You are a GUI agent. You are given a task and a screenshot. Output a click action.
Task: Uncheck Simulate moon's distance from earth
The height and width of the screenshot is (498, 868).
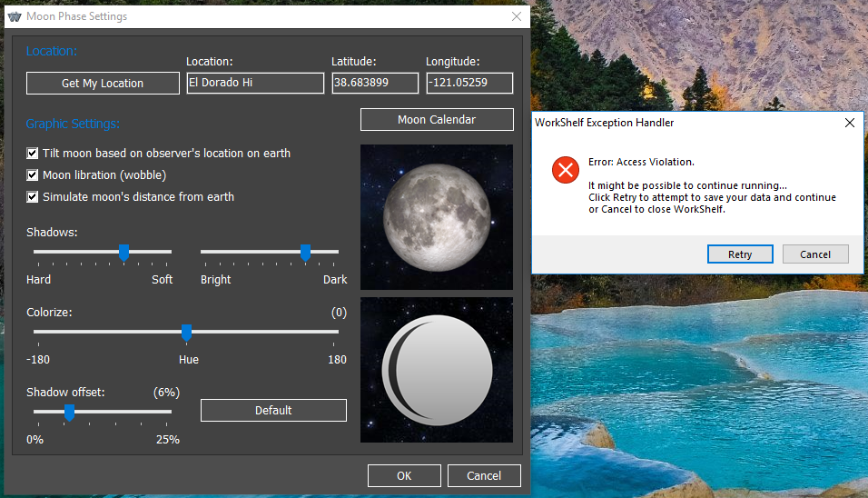(x=34, y=196)
